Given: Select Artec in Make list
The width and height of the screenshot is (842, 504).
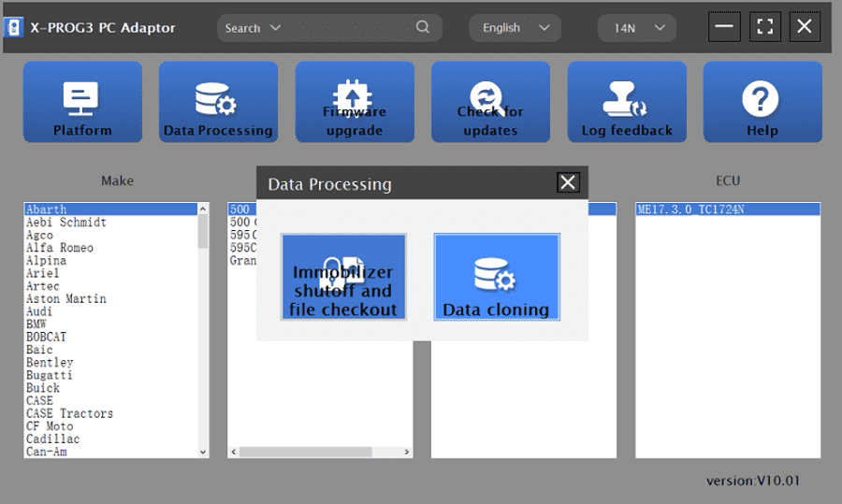Looking at the screenshot, I should point(110,286).
